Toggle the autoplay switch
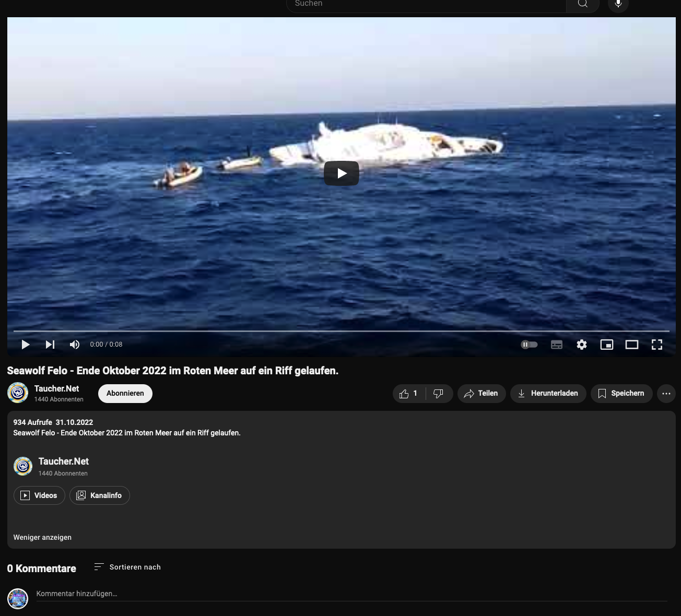This screenshot has height=616, width=681. click(529, 345)
